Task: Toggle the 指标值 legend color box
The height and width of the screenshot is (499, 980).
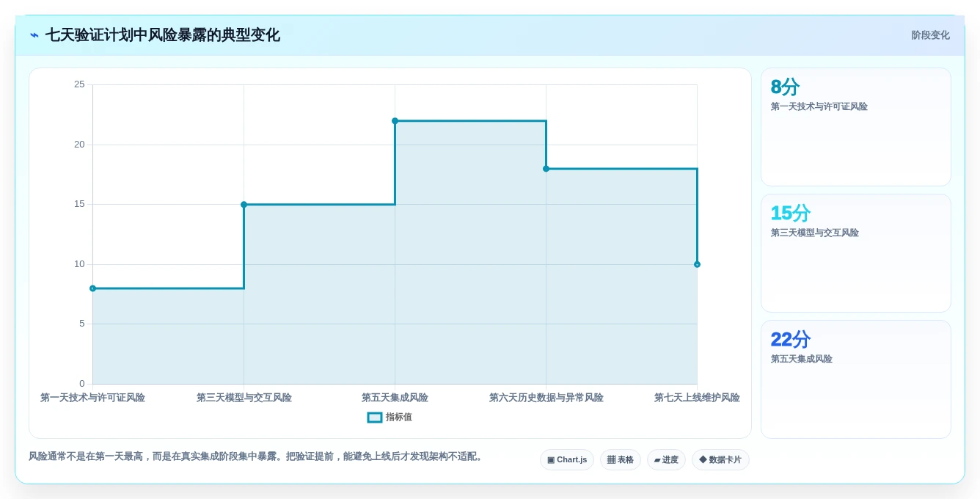Action: 375,418
